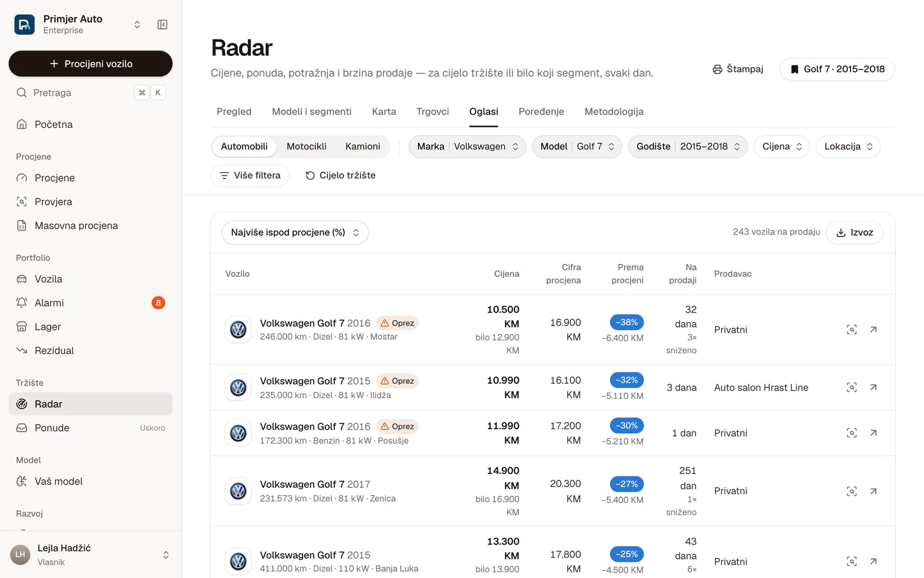Open external link for Auto salon Hrast Line listing
This screenshot has height=578, width=924.
(x=873, y=387)
